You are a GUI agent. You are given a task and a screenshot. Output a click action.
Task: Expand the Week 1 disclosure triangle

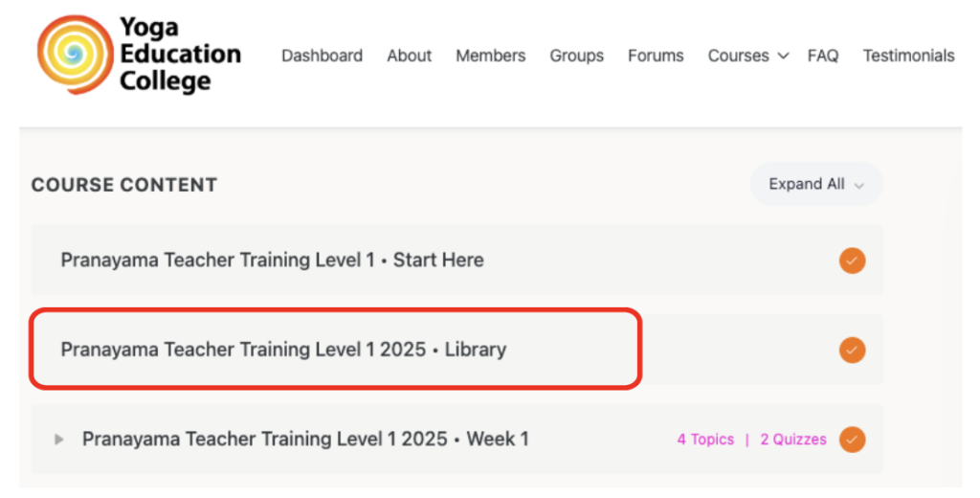point(59,440)
